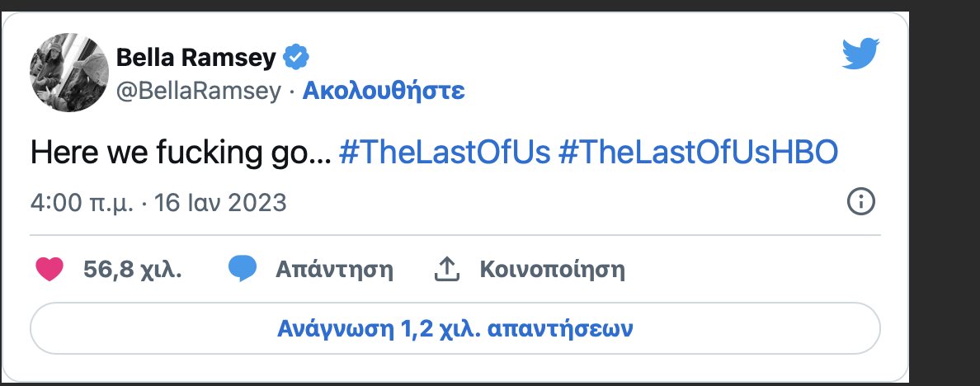
Task: Open the @BellaRamsey handle link
Action: coord(199,91)
